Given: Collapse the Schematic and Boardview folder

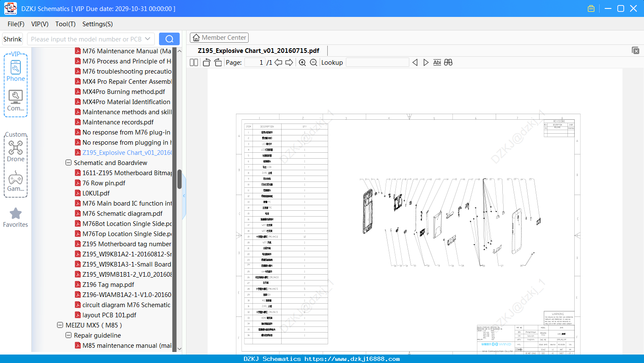Looking at the screenshot, I should pyautogui.click(x=69, y=163).
